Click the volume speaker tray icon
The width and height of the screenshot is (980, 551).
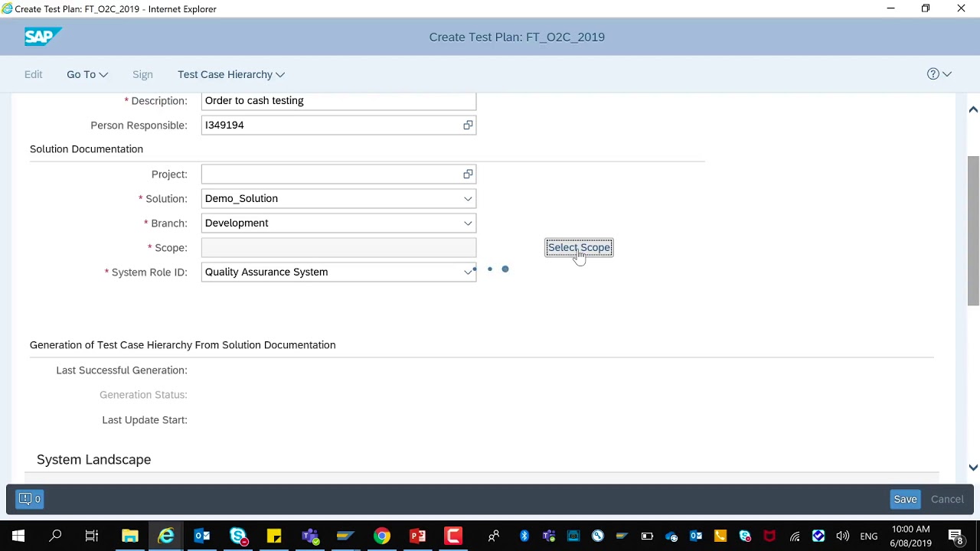843,536
